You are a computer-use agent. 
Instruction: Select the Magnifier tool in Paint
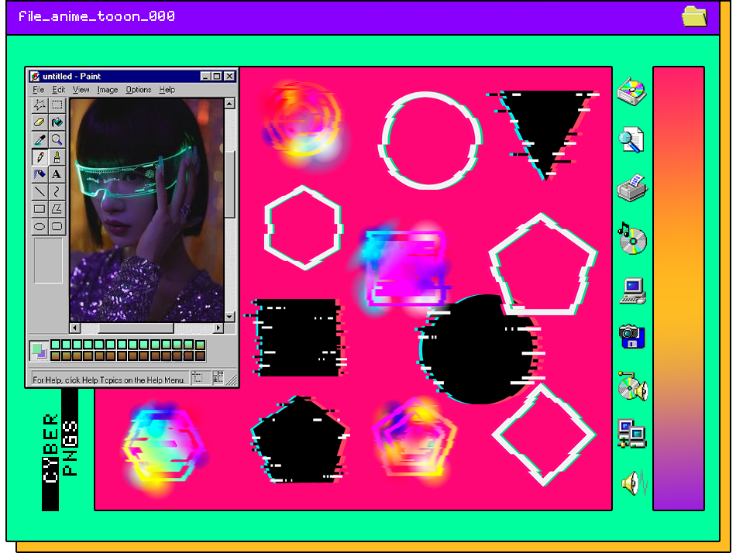coord(57,139)
